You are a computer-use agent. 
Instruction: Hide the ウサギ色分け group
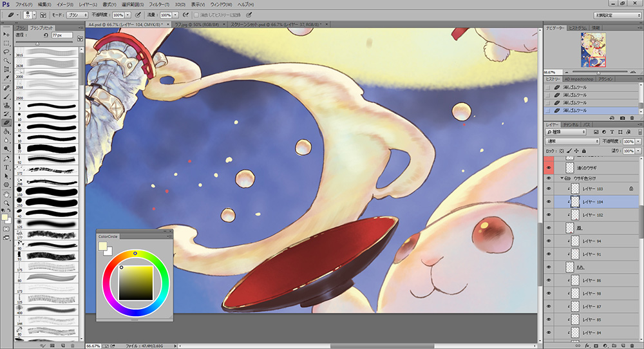tap(548, 178)
